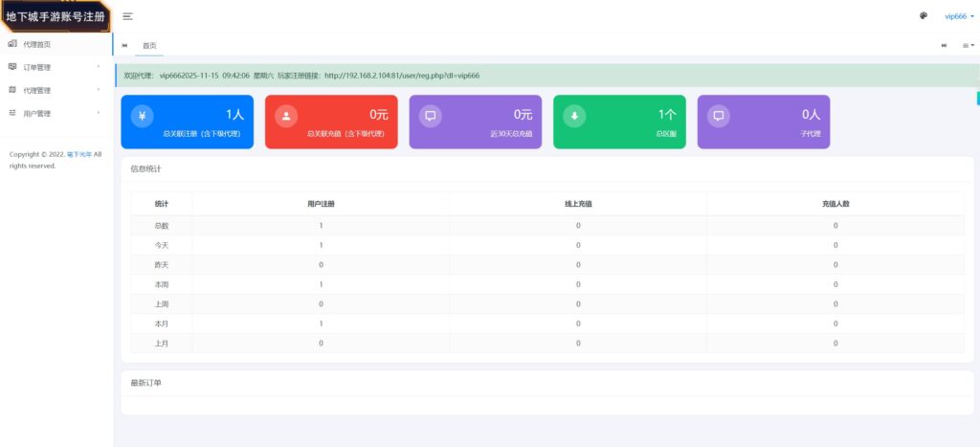980x447 pixels.
Task: Open the vip666 account dropdown
Action: tap(958, 16)
